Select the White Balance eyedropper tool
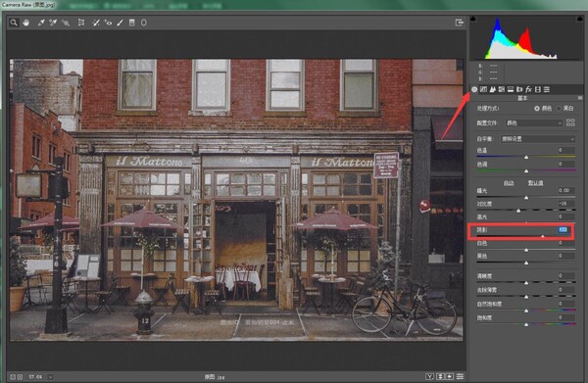Screen dimensions: 588x383 click(x=41, y=23)
